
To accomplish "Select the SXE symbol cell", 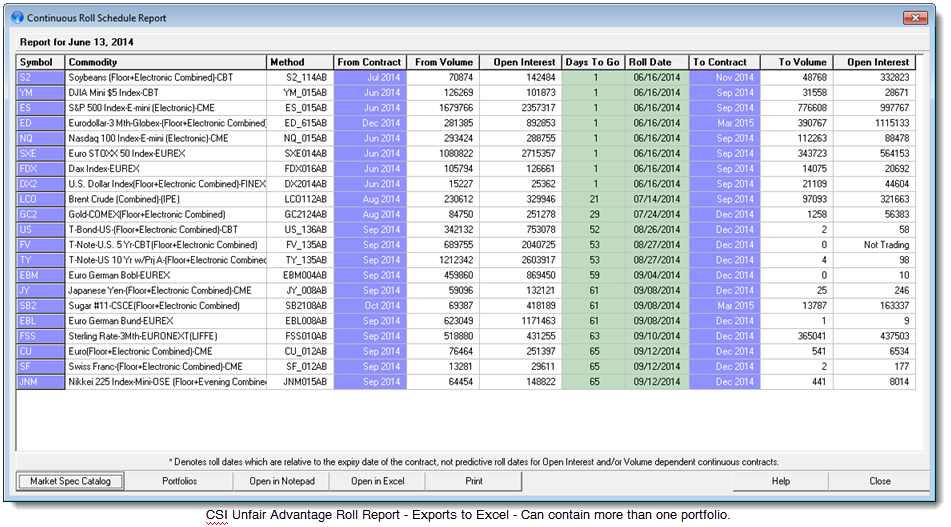I will tap(41, 153).
